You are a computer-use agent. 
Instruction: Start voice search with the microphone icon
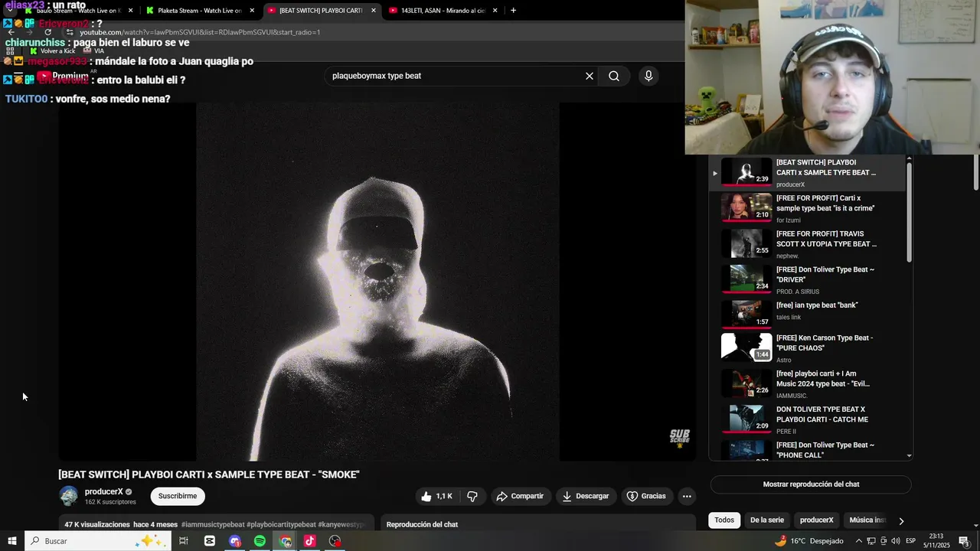pyautogui.click(x=648, y=76)
